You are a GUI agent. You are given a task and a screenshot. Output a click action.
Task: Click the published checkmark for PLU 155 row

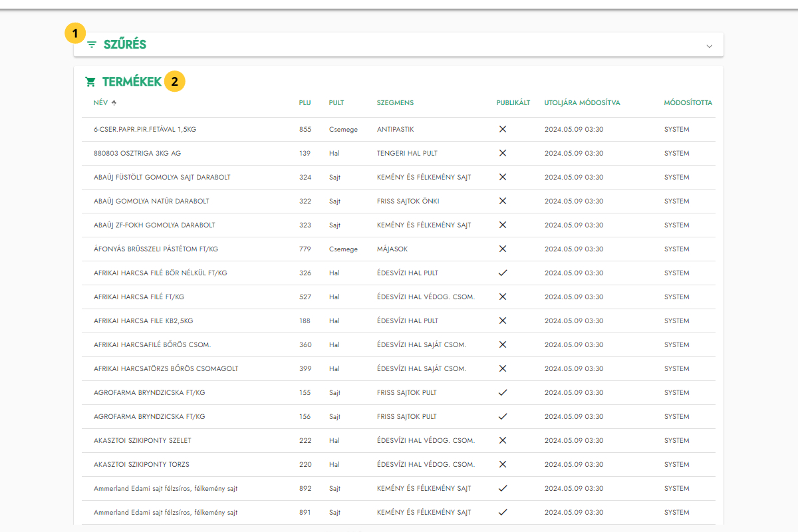pos(503,392)
